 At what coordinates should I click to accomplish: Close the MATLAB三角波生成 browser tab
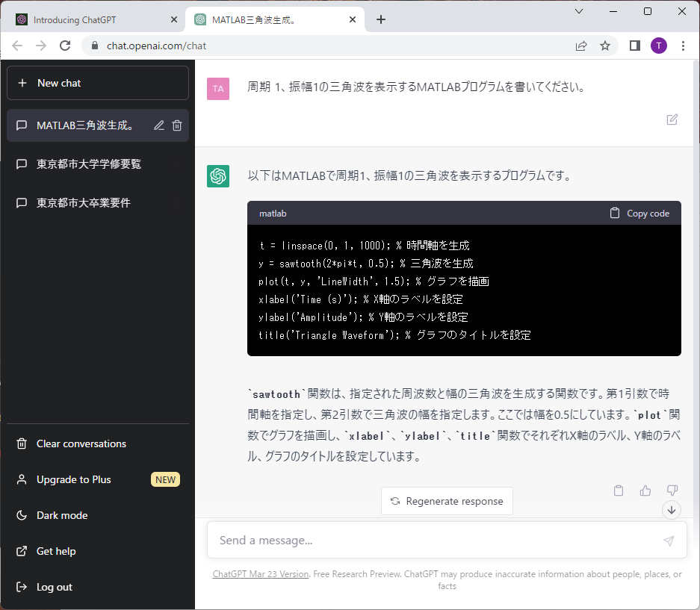point(353,19)
